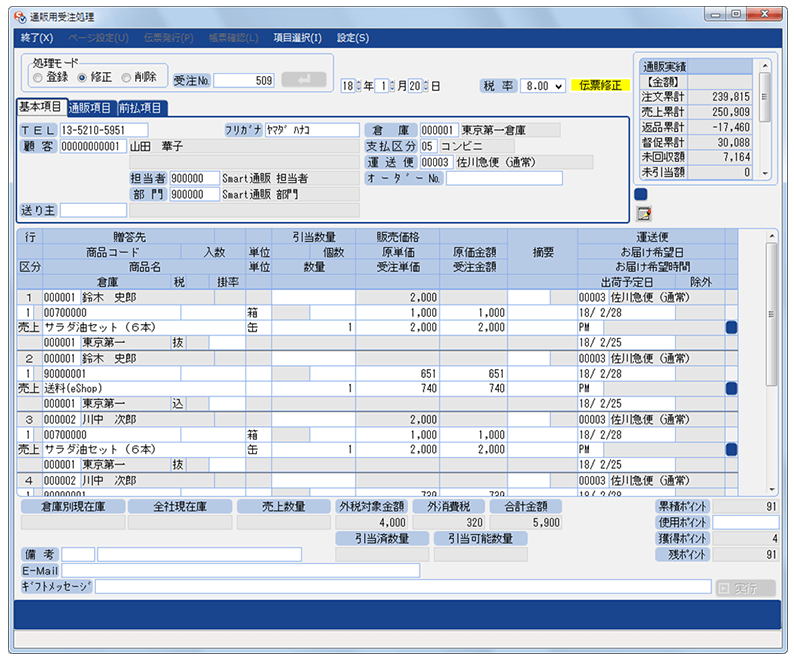Switch to the 前払項目 tab

(x=142, y=107)
